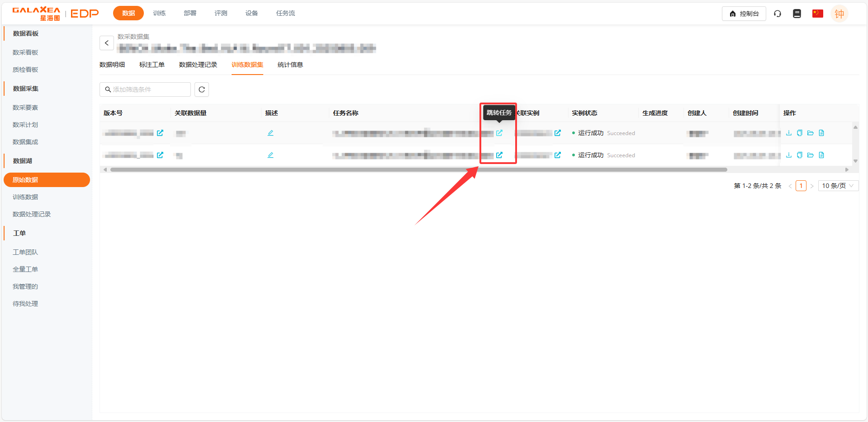Click the download icon in the first row
868x422 pixels.
(789, 133)
